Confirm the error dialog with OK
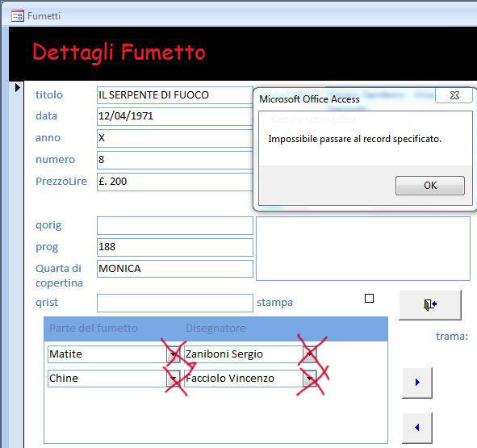Image resolution: width=477 pixels, height=448 pixels. coord(430,186)
